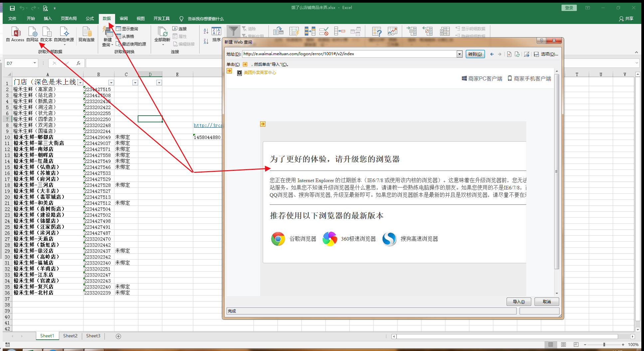Viewport: 644px width, 351px height.
Task: Click the 自 Access import icon
Action: coord(15,35)
